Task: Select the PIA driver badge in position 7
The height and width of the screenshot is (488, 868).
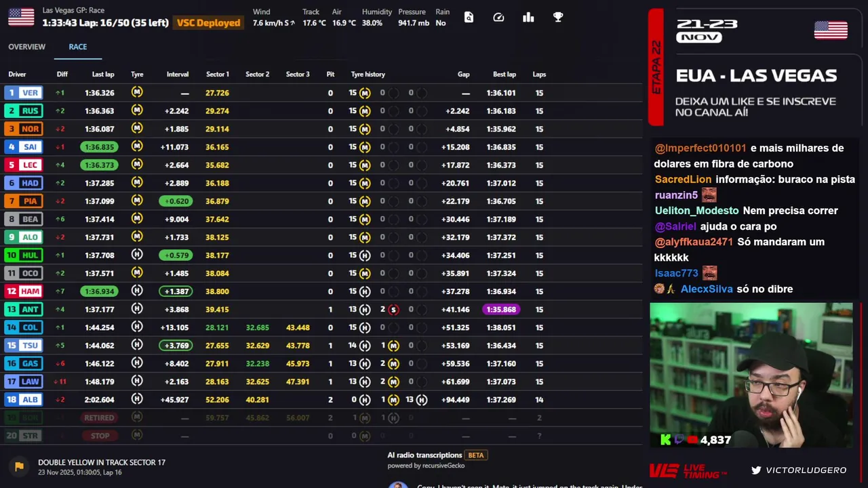Action: coord(24,201)
